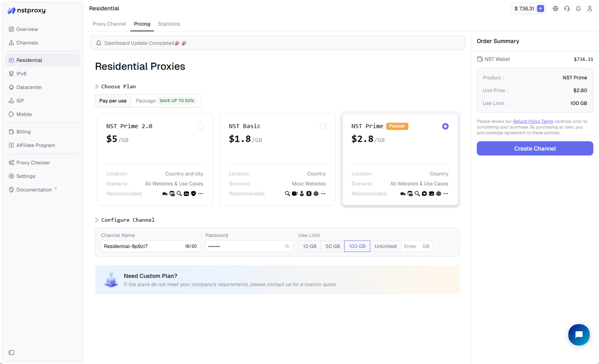Open the chat widget in the corner
This screenshot has width=599, height=364.
pyautogui.click(x=579, y=335)
